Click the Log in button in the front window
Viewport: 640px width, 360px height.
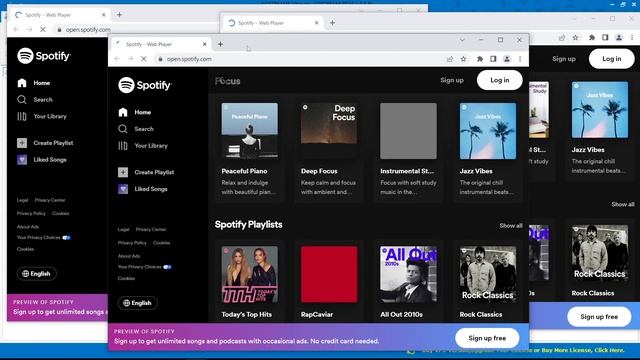[x=500, y=80]
